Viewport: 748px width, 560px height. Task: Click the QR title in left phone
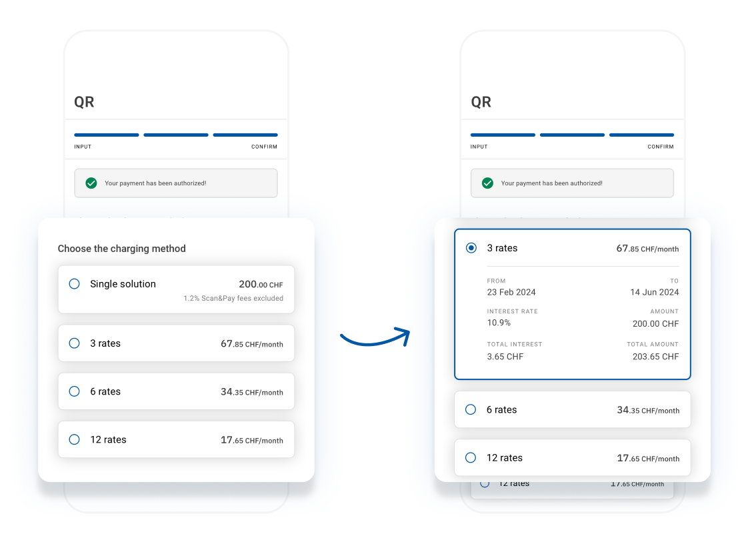point(84,102)
